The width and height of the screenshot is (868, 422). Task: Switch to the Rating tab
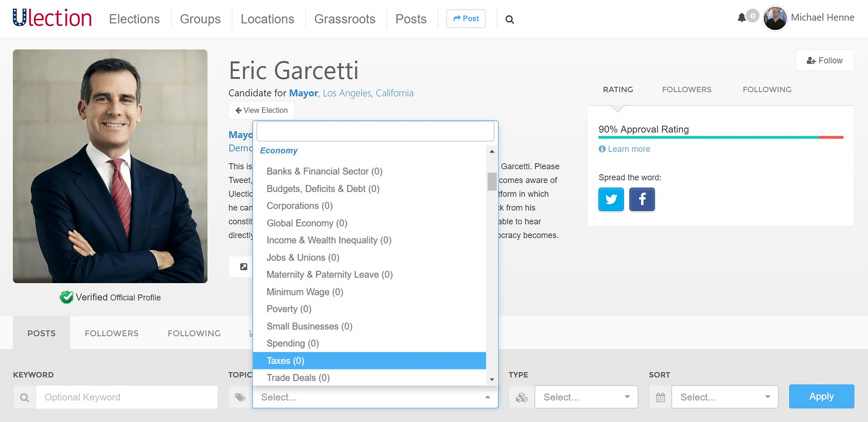tap(618, 89)
